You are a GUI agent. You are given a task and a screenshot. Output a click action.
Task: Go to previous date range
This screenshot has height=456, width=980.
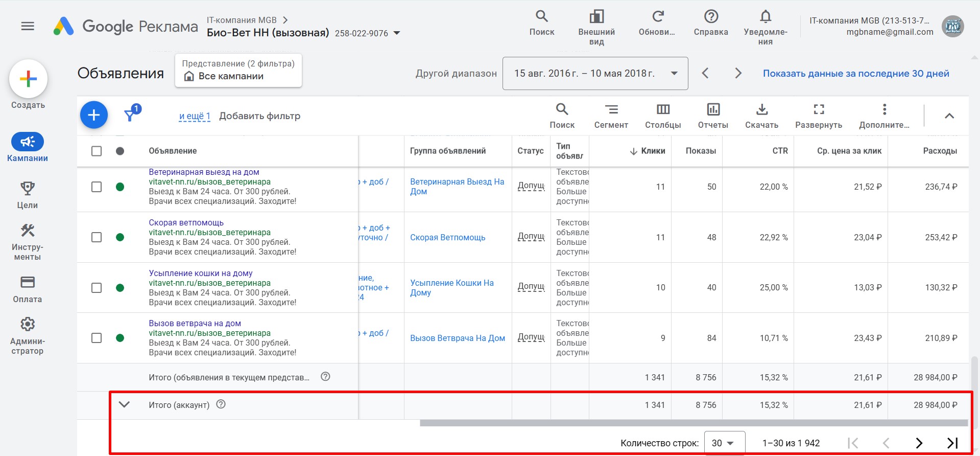(705, 73)
